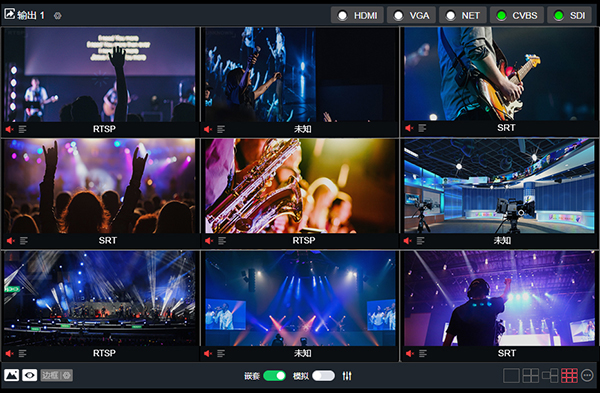The width and height of the screenshot is (600, 393).
Task: Open the output 1 settings gear
Action: pyautogui.click(x=57, y=16)
